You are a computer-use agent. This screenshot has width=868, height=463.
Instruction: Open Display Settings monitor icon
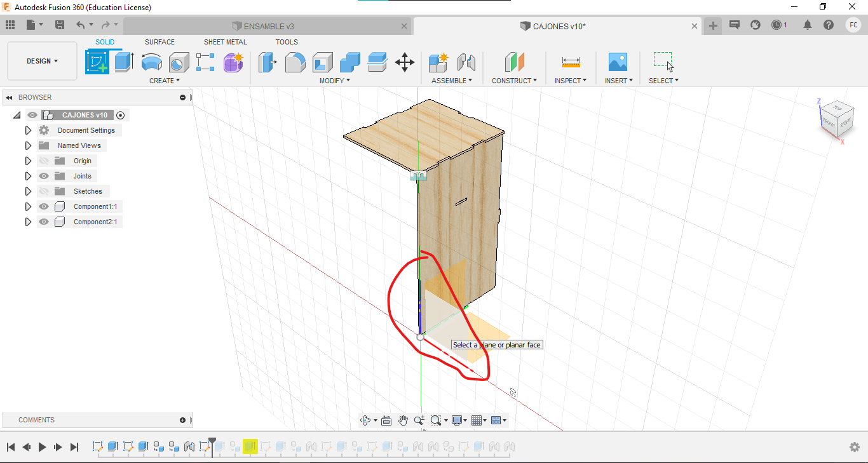coord(457,420)
